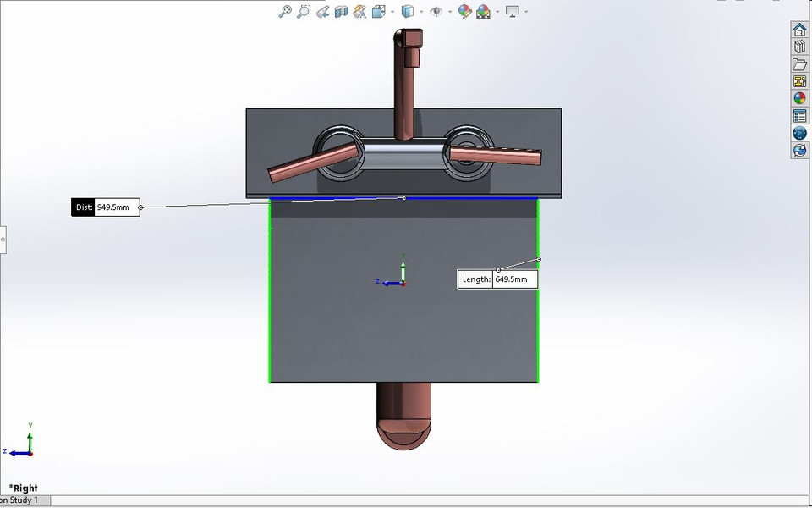Image resolution: width=812 pixels, height=508 pixels.
Task: Select the Zoom to Fit tool
Action: [285, 11]
